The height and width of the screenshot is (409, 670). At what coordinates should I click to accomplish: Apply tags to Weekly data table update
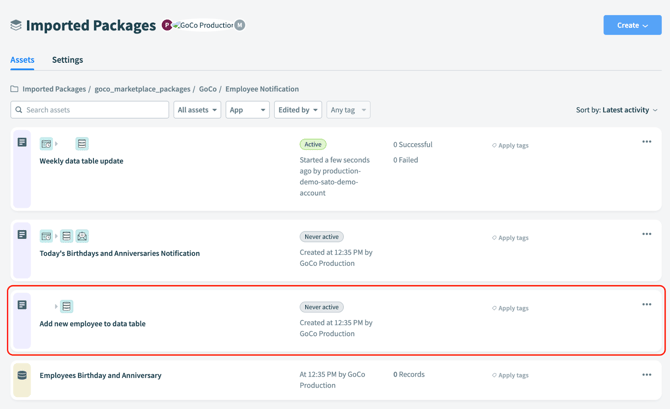click(511, 146)
